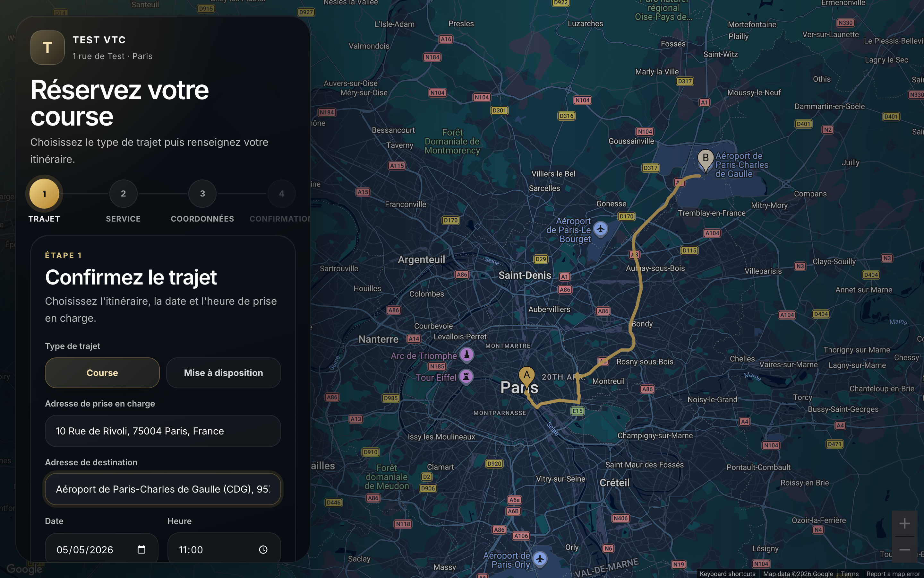
Task: Click the Google logo on the map
Action: point(24,569)
